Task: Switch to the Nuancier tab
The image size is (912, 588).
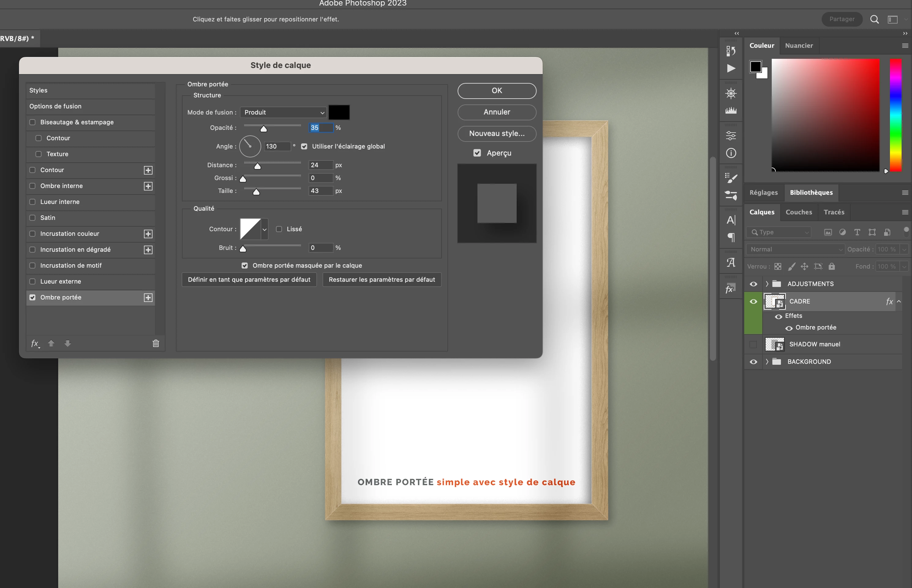Action: pyautogui.click(x=799, y=45)
